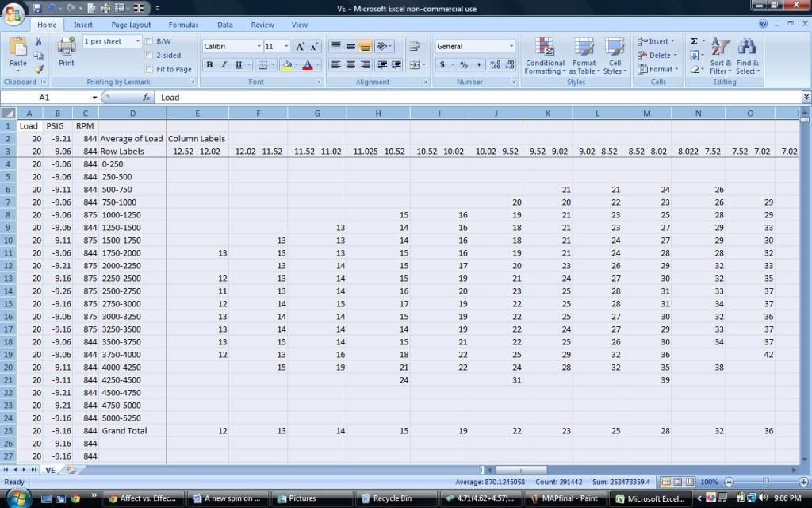Screen dimensions: 812x508
Task: Click the Lexmark Print icon
Action: (x=67, y=46)
